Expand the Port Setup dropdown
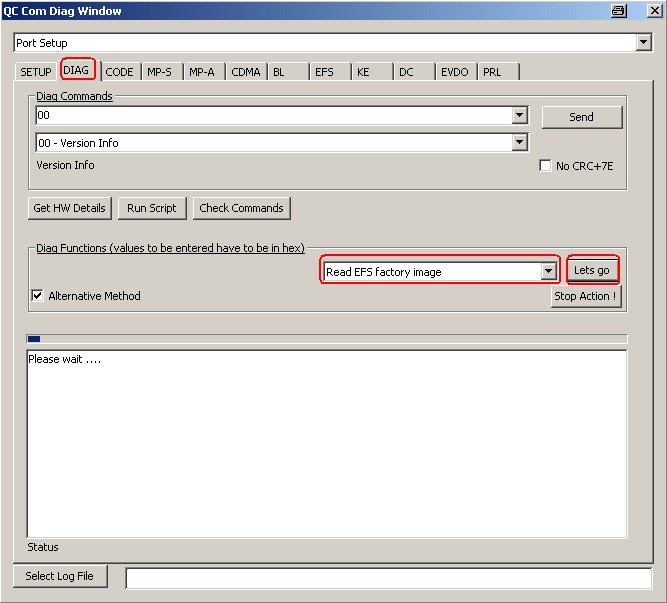Viewport: 667px width, 603px height. coord(643,43)
